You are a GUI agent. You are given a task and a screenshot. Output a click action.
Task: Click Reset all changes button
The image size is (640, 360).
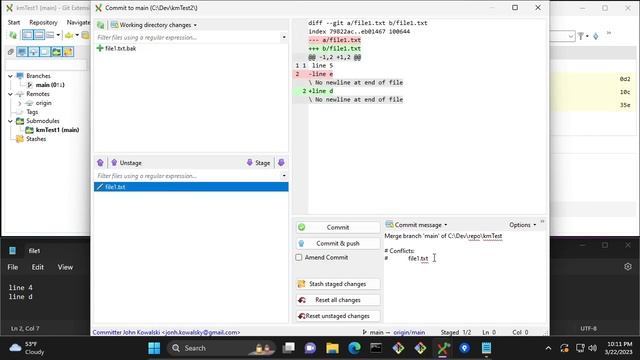pos(338,300)
